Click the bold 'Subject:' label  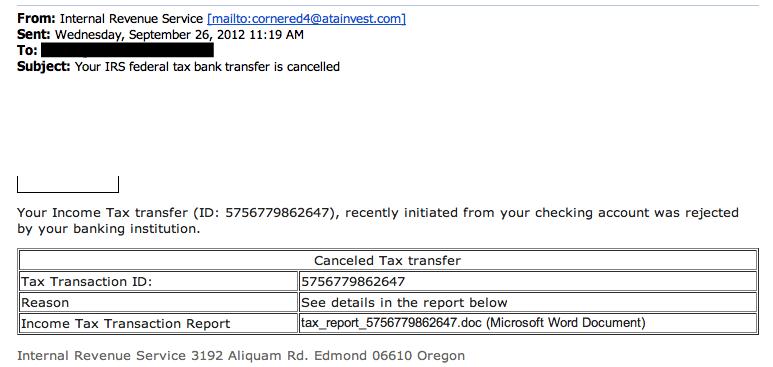(44, 66)
